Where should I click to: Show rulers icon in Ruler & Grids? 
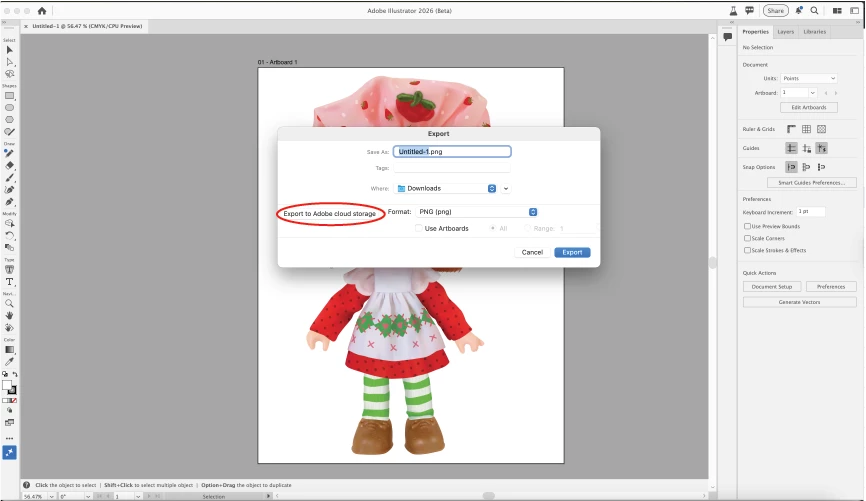tap(791, 129)
